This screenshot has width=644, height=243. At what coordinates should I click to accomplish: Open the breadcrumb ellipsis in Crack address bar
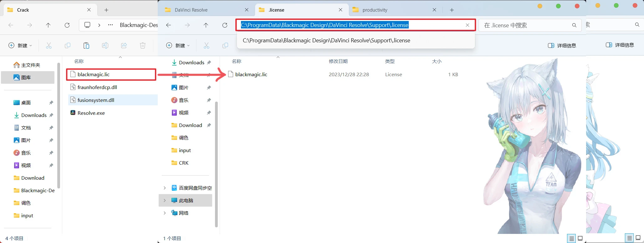(110, 25)
